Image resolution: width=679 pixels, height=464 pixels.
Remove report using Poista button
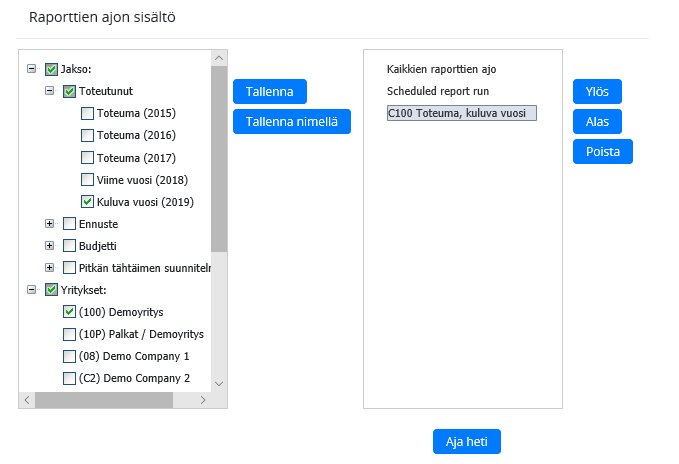pyautogui.click(x=602, y=152)
